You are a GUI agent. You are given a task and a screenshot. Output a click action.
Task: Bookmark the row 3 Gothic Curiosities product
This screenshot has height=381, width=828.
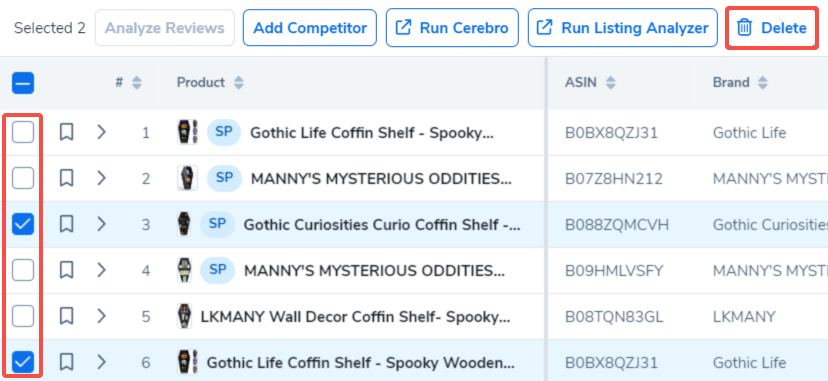pyautogui.click(x=66, y=224)
